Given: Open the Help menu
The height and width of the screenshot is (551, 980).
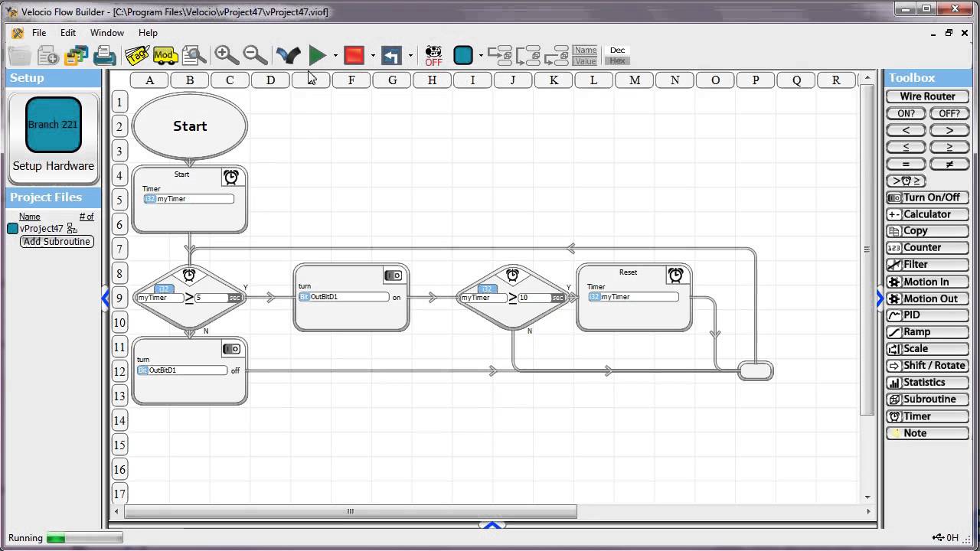Looking at the screenshot, I should 148,33.
